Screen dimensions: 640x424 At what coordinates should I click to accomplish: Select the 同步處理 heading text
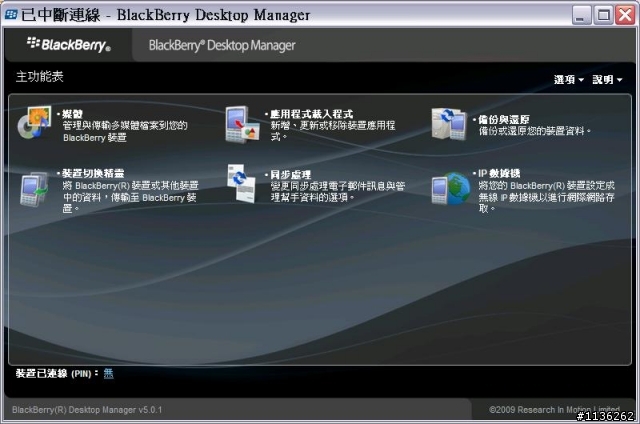pos(288,173)
